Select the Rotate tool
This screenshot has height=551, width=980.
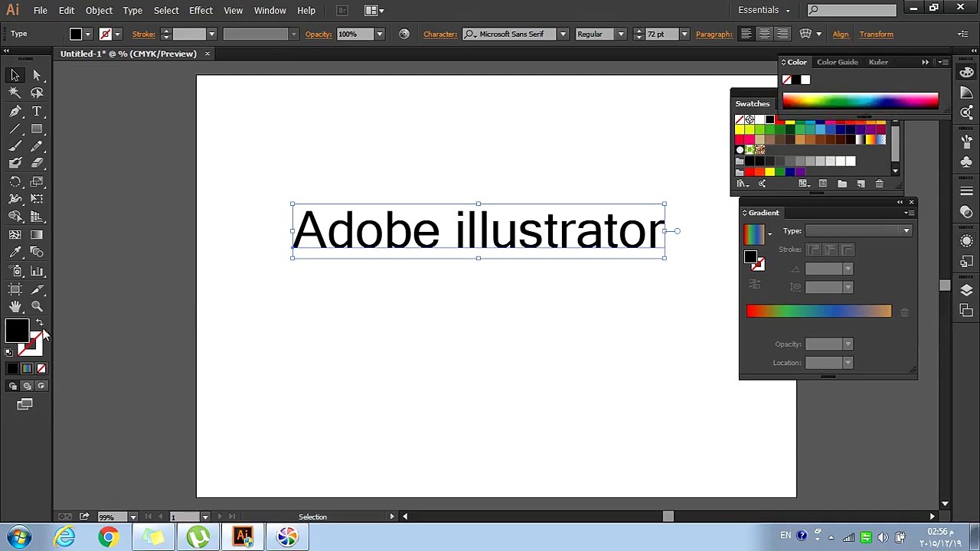(x=15, y=181)
